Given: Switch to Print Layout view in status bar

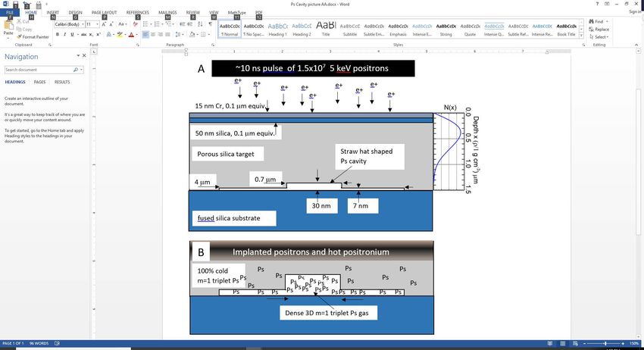Looking at the screenshot, I should click(563, 343).
